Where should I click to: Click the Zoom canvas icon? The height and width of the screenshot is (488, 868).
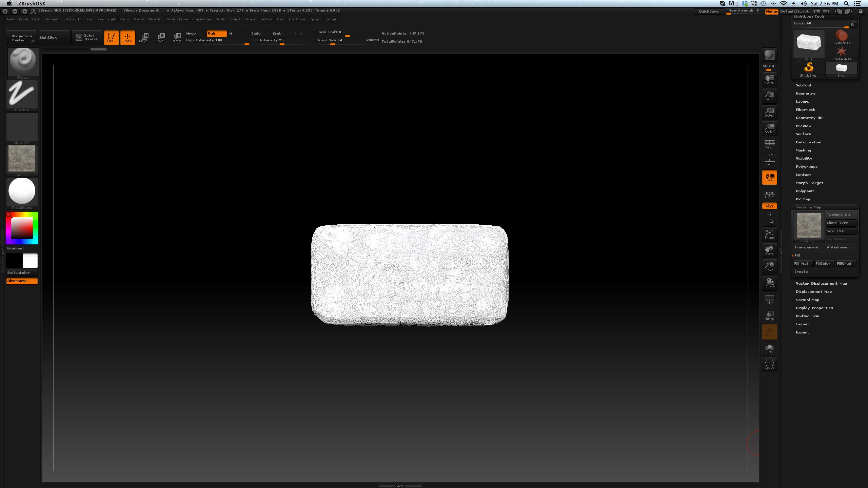coord(769,96)
